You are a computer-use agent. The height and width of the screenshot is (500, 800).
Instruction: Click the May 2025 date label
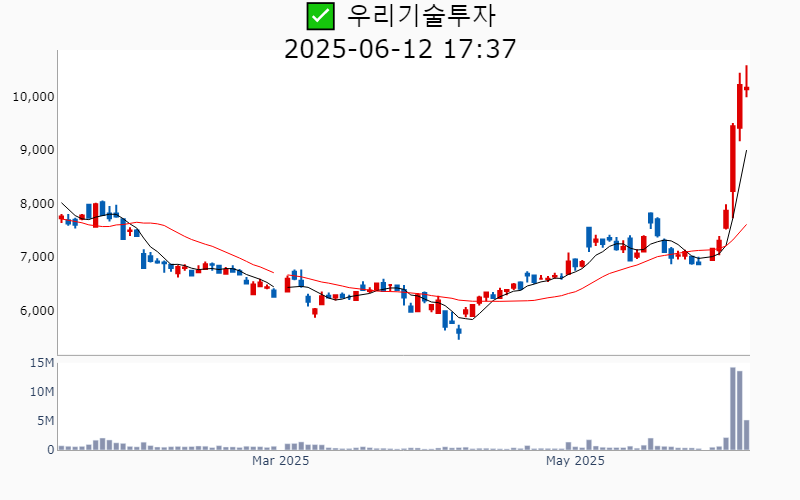tap(575, 461)
